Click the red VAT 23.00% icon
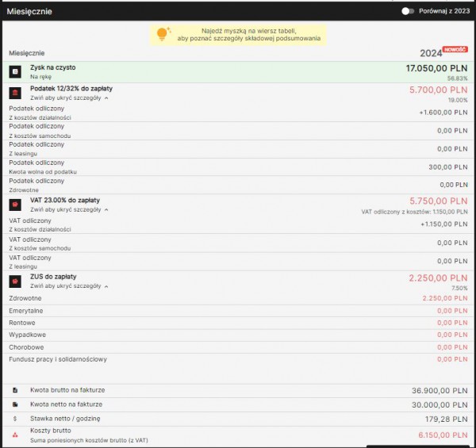This screenshot has width=476, height=448. (14, 205)
